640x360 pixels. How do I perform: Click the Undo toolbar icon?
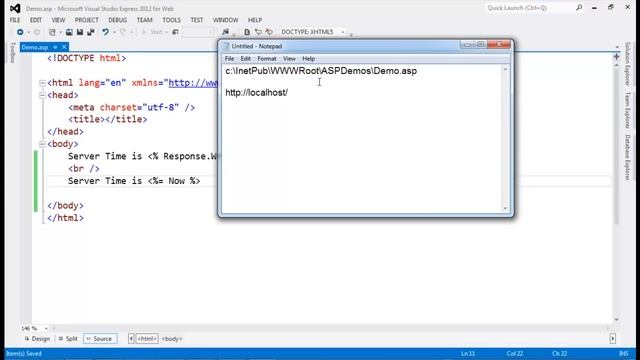tap(105, 32)
